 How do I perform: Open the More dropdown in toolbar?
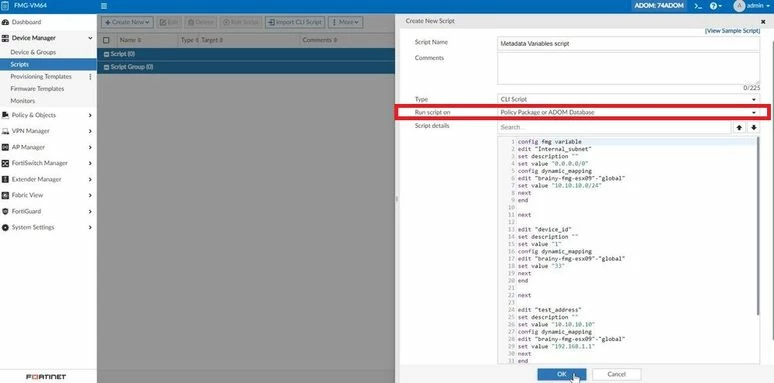click(x=346, y=22)
